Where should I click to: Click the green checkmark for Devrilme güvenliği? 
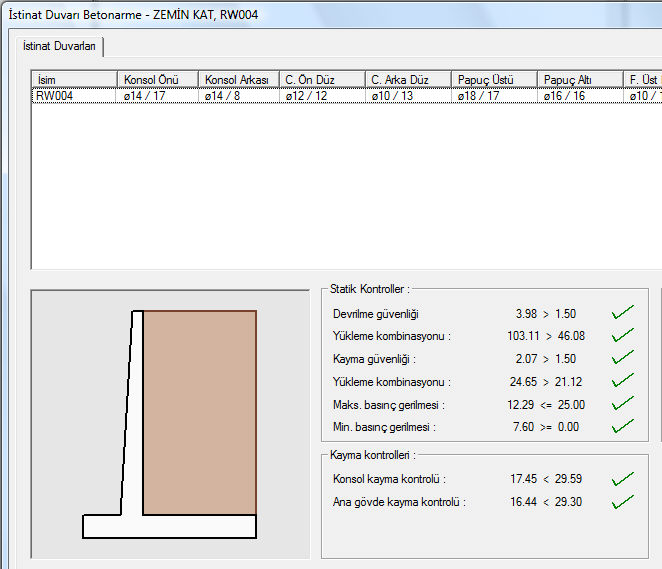click(623, 312)
